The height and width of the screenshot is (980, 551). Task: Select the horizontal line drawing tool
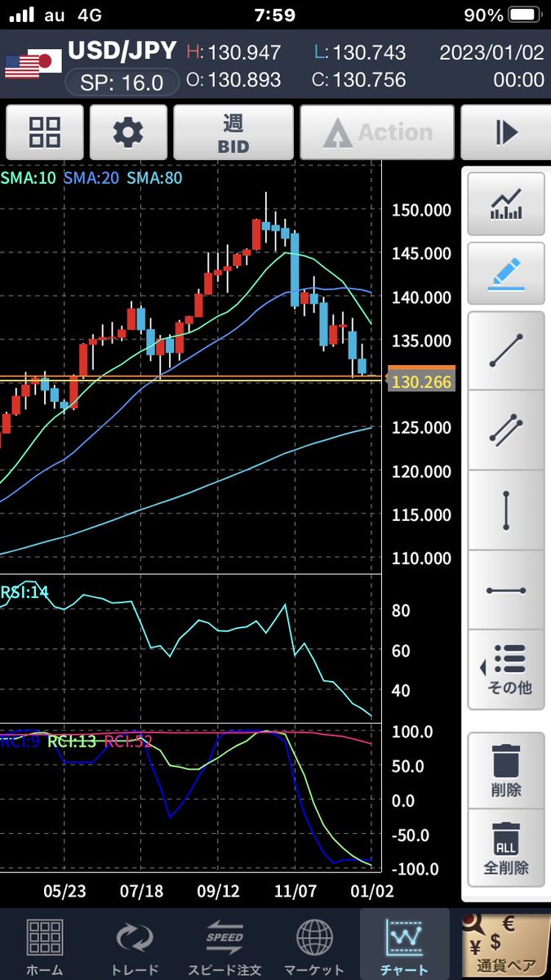pyautogui.click(x=506, y=590)
